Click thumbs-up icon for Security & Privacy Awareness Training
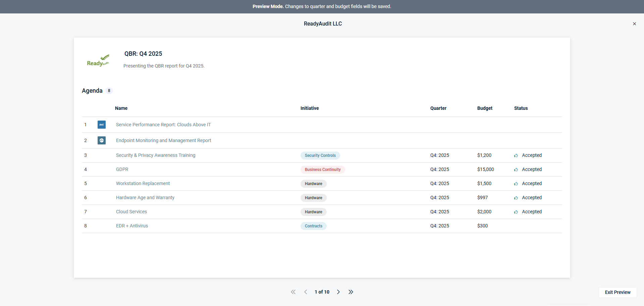Viewport: 644px width, 306px height. 516,156
